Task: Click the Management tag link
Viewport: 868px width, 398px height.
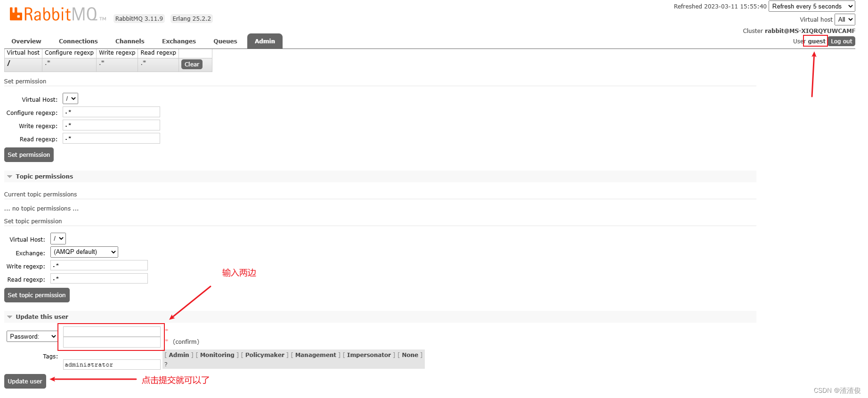Action: point(316,355)
